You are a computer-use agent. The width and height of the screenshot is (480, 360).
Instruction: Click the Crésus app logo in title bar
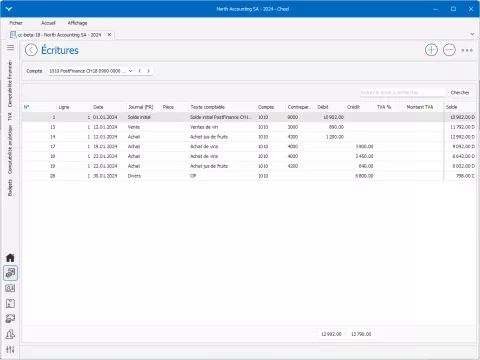tap(9, 9)
